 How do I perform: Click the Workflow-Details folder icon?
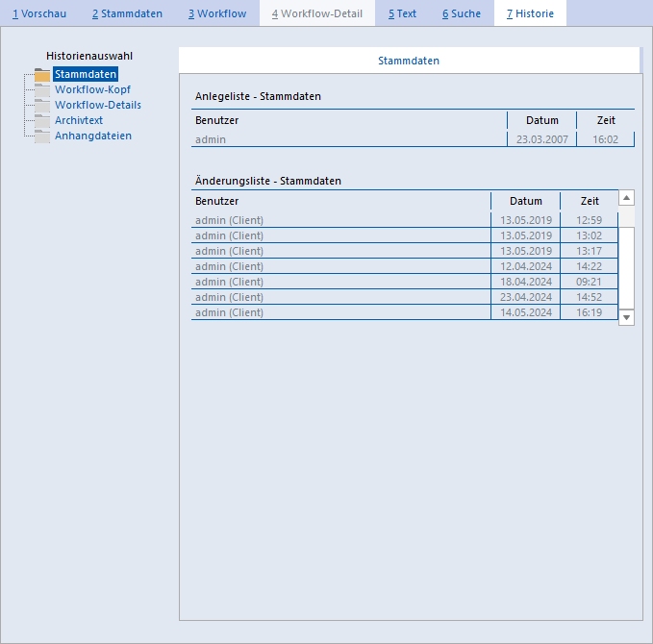(x=42, y=106)
